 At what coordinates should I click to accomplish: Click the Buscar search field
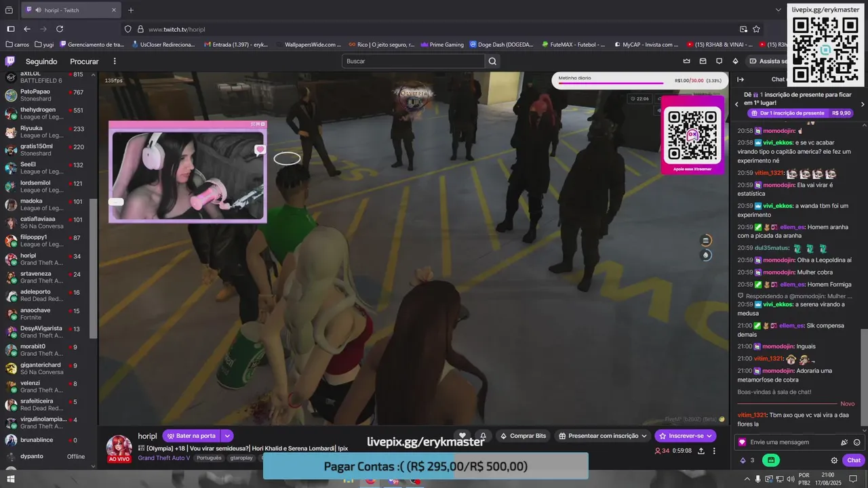[414, 61]
